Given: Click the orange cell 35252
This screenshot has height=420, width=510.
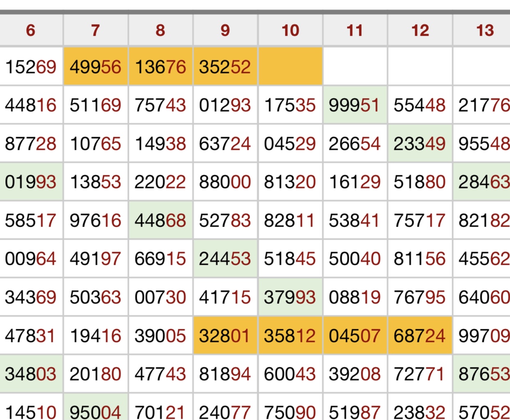Looking at the screenshot, I should tap(225, 67).
